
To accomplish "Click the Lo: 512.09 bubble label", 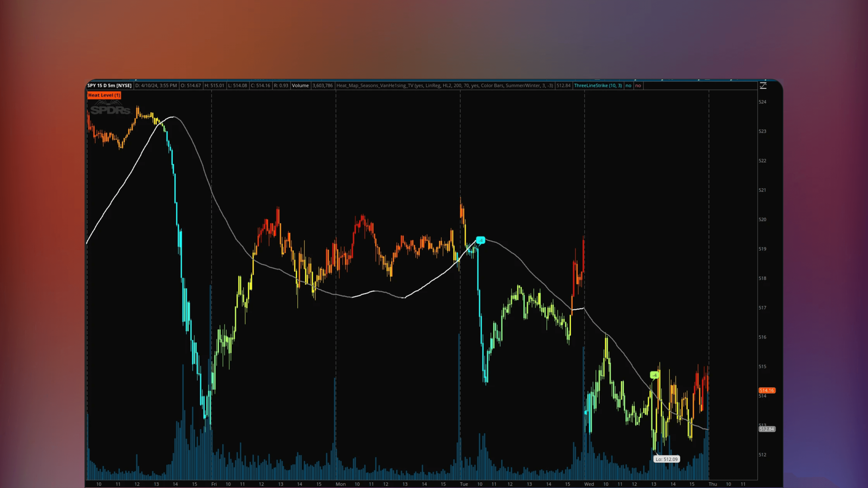I will coord(667,459).
